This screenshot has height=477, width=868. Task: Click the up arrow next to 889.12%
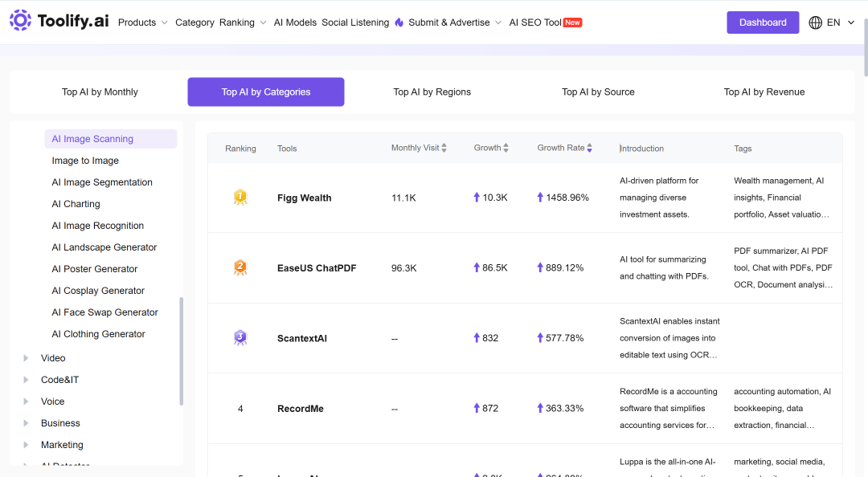point(540,267)
